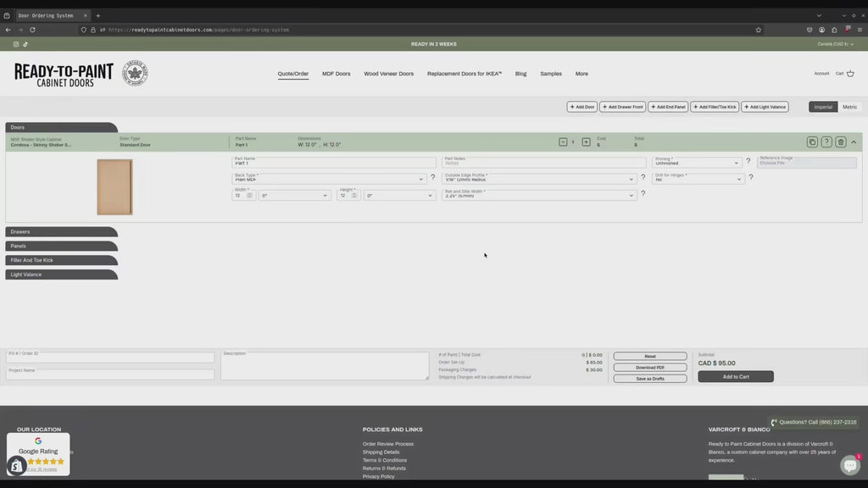Open the shopping cart icon
Image resolution: width=868 pixels, height=488 pixels.
(x=850, y=74)
